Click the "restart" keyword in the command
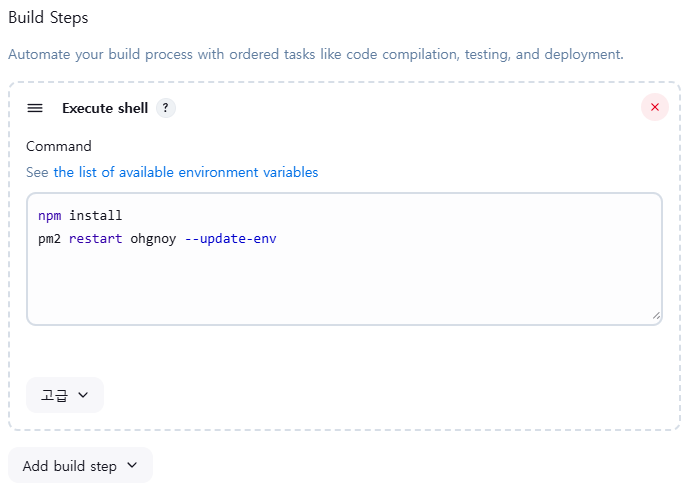Screen dimensions: 691x503 (x=95, y=240)
